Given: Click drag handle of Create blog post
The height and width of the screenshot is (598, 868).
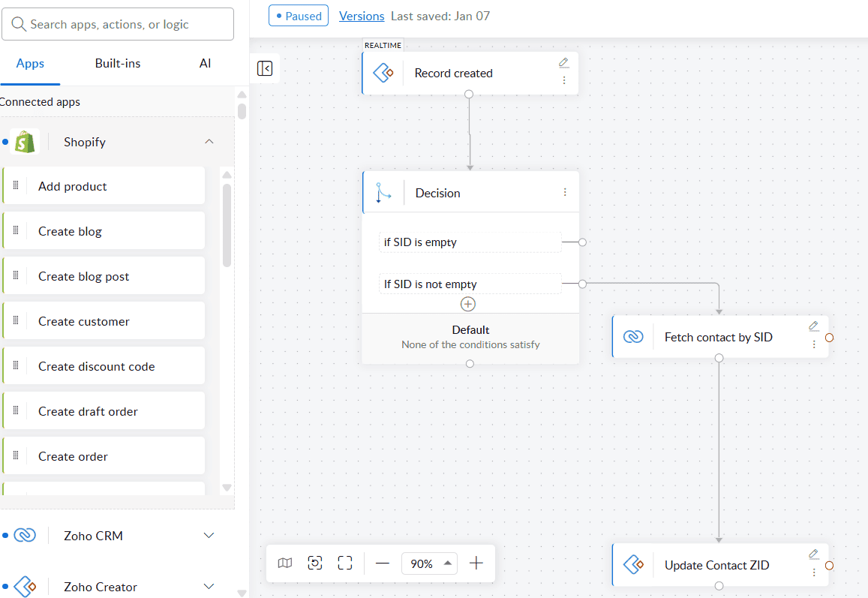Looking at the screenshot, I should click(16, 276).
